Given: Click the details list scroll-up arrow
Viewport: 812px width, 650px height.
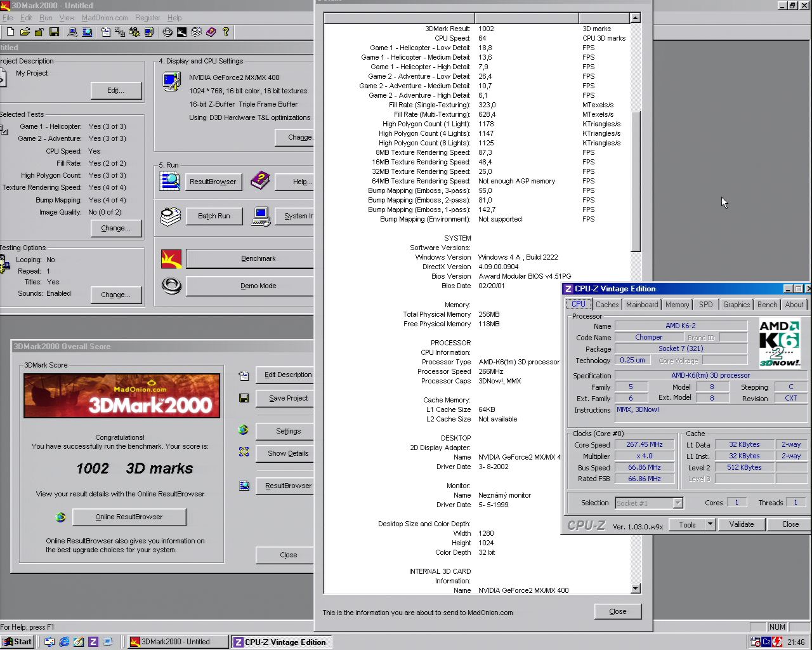Looking at the screenshot, I should pyautogui.click(x=636, y=18).
